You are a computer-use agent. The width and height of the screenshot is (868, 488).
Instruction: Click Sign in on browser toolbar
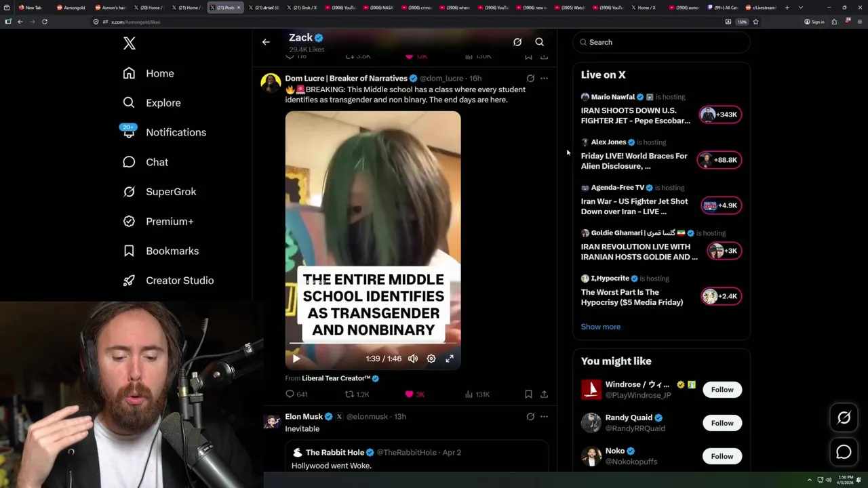click(x=814, y=22)
